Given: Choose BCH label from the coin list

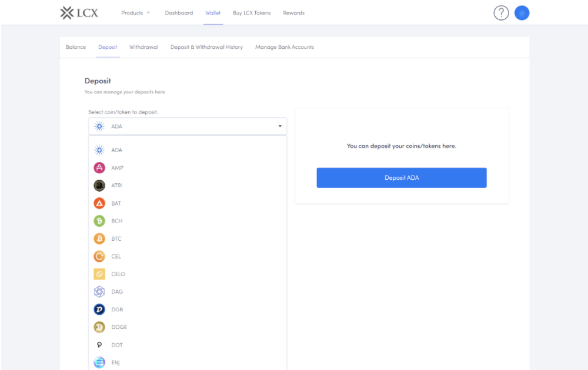Looking at the screenshot, I should (x=117, y=221).
